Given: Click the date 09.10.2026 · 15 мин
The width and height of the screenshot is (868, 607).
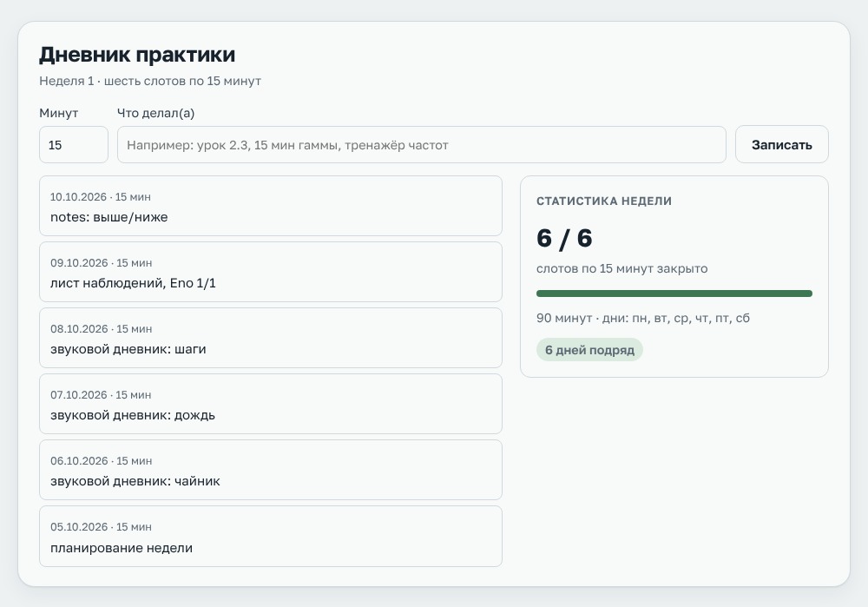Looking at the screenshot, I should (101, 263).
